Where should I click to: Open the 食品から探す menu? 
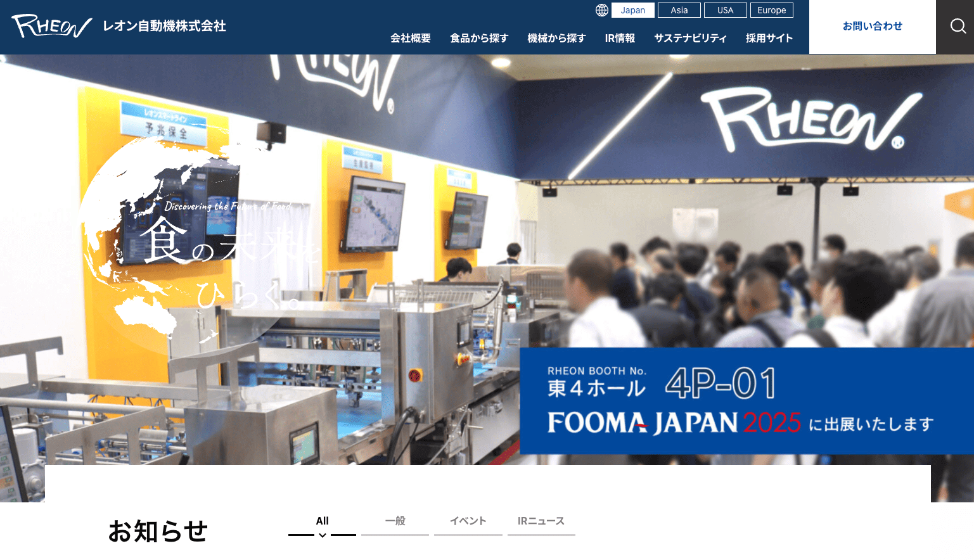[x=479, y=38]
